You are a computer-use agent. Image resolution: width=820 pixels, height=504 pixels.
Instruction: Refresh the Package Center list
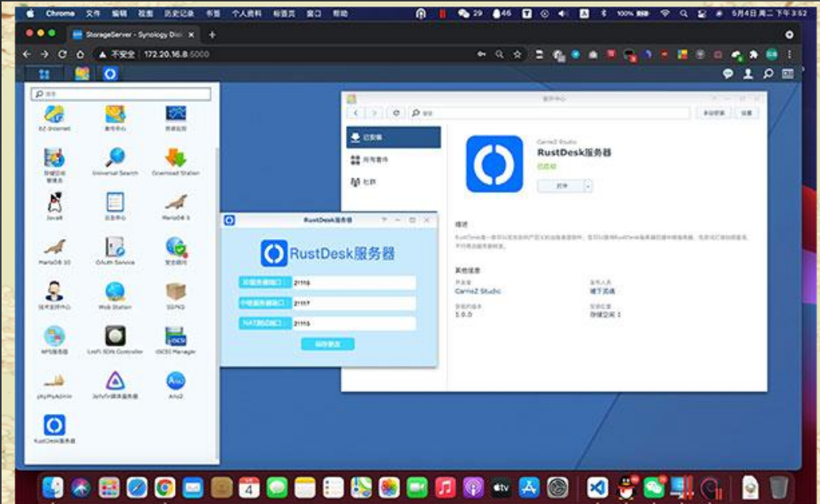coord(396,113)
